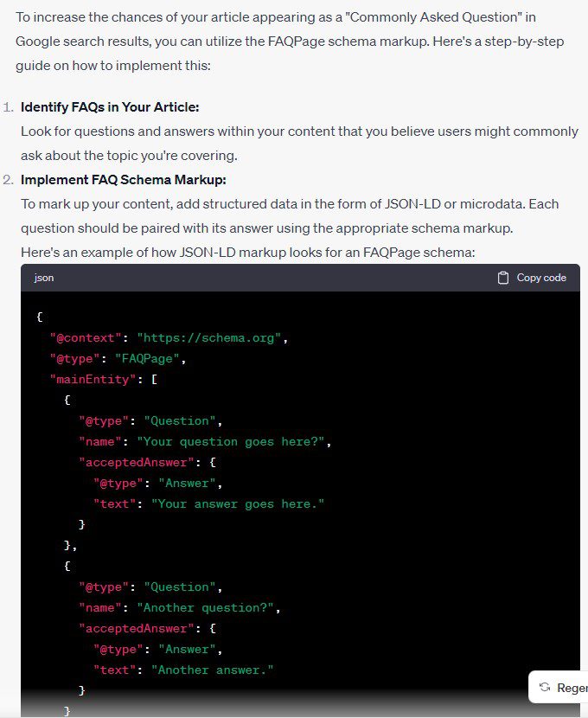The height and width of the screenshot is (718, 588).
Task: Click the "Implement FAQ Schema Markup" heading
Action: click(x=124, y=180)
